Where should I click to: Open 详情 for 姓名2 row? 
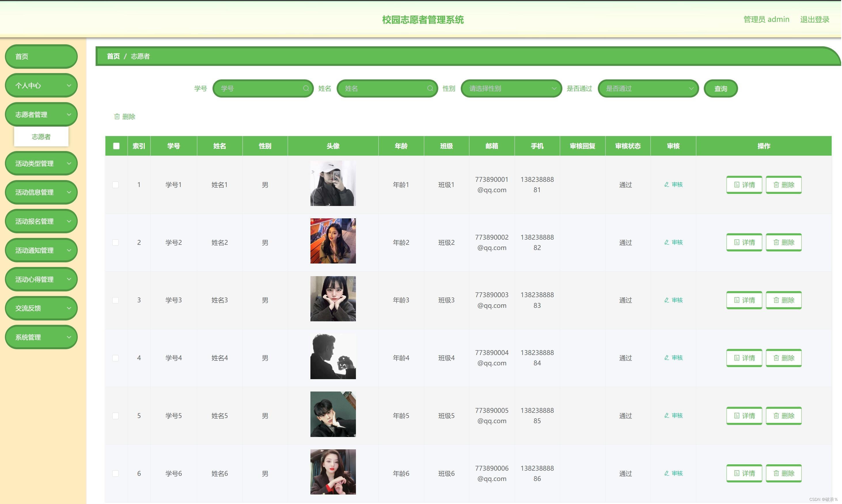pos(744,242)
